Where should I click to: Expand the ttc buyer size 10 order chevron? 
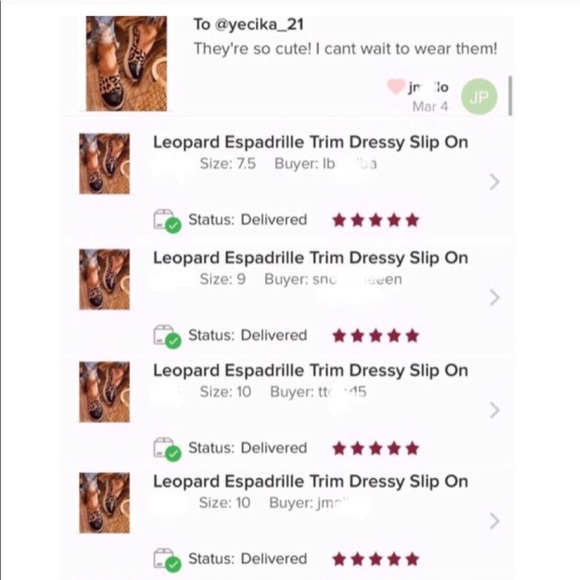click(x=495, y=410)
